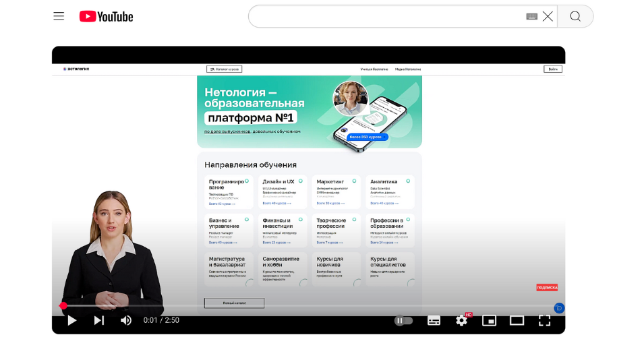Open the Маркетинг course card

click(x=336, y=192)
